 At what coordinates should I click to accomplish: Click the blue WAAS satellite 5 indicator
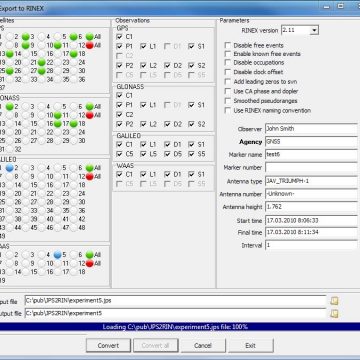(58, 255)
